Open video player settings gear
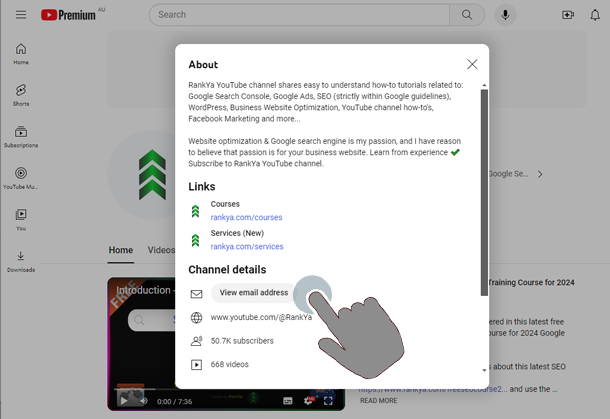 (x=308, y=400)
